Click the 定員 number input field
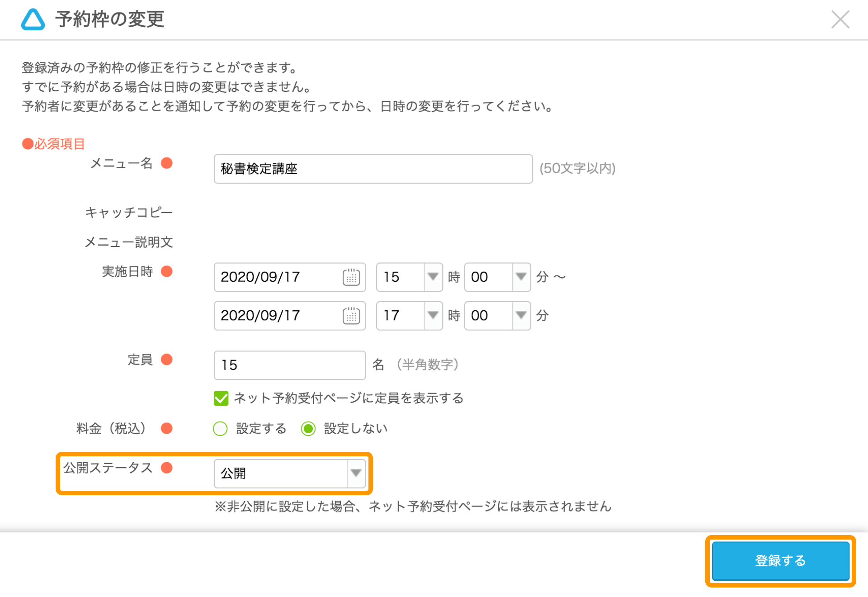 (288, 365)
